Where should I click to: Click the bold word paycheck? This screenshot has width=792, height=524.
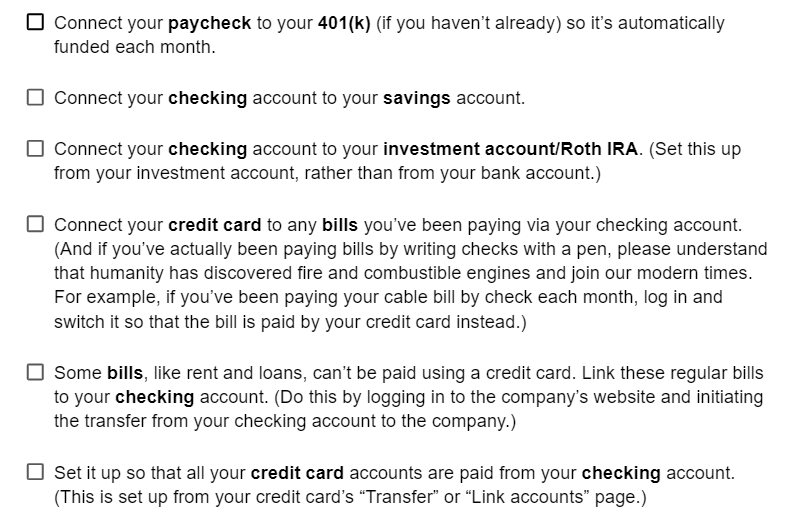pyautogui.click(x=210, y=23)
